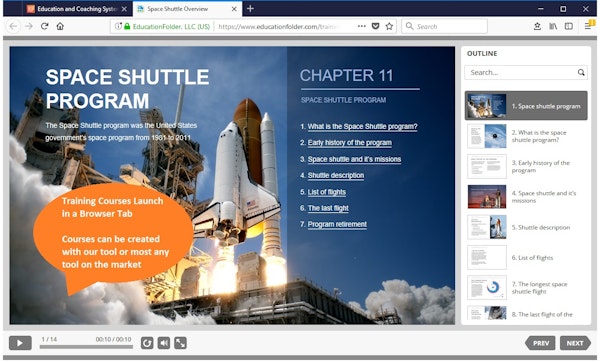Image resolution: width=600 pixels, height=363 pixels.
Task: Click the 1 / 14 slide counter
Action: tap(49, 339)
